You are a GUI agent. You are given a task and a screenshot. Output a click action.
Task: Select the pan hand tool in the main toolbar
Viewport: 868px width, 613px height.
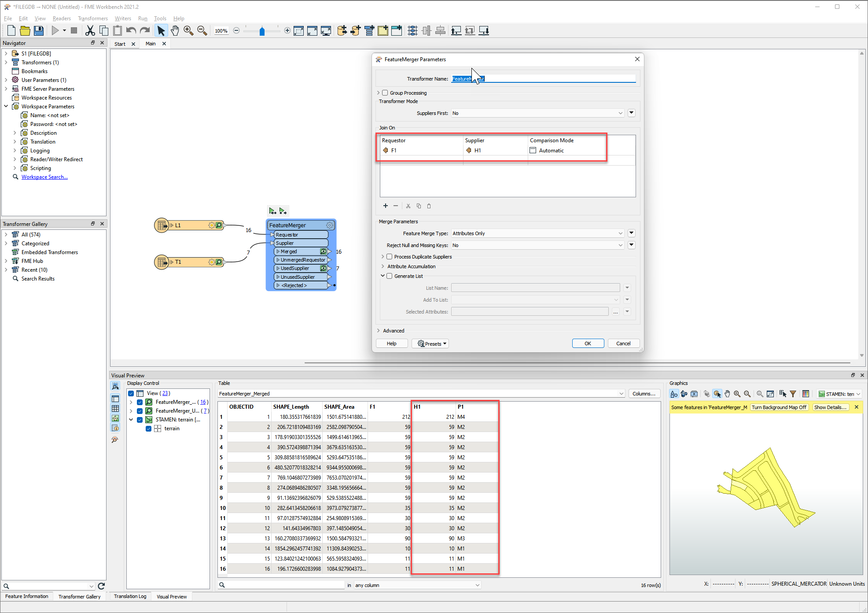click(x=175, y=30)
